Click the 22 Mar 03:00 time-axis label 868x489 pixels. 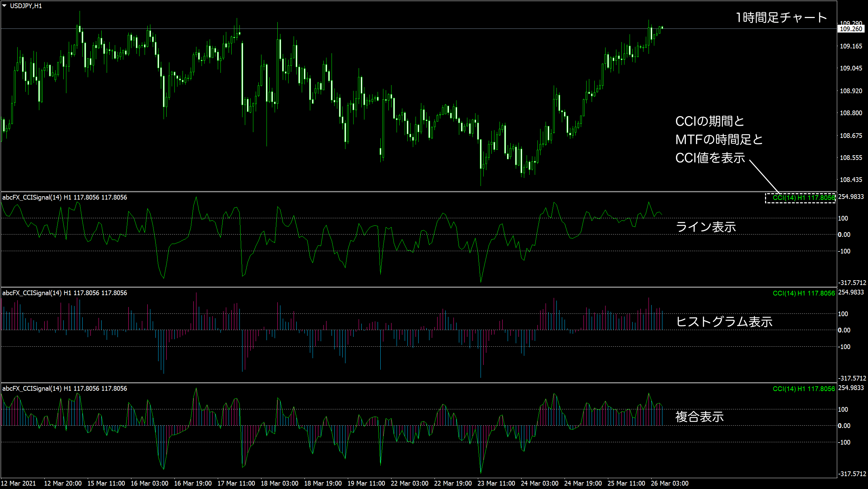click(x=409, y=484)
